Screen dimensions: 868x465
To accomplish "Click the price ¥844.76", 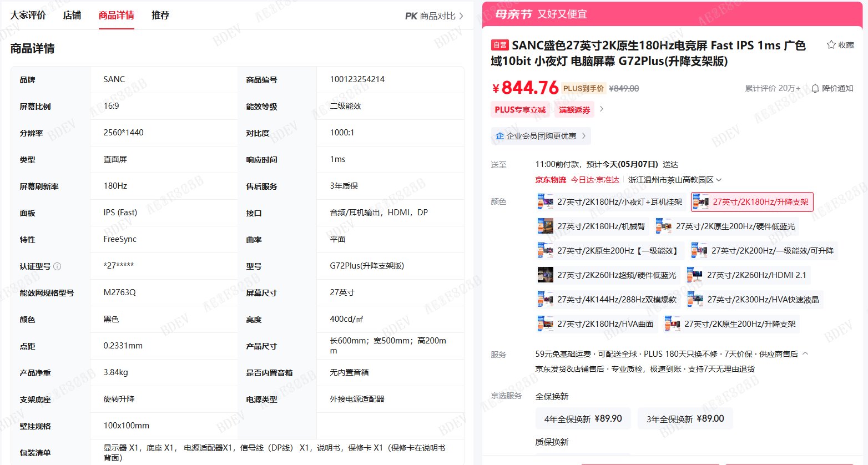I will pos(525,88).
